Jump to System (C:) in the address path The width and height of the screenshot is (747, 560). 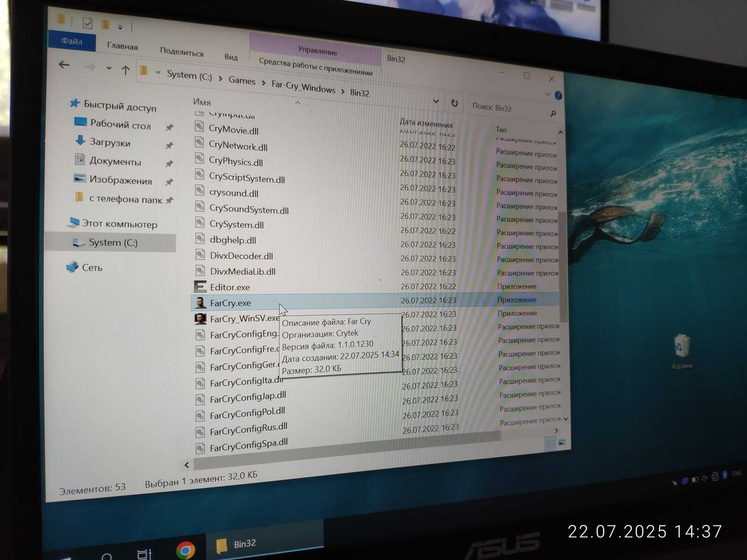[189, 76]
